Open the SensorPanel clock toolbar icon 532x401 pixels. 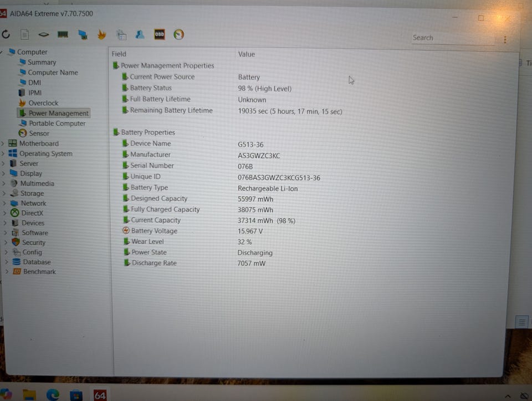tap(179, 34)
